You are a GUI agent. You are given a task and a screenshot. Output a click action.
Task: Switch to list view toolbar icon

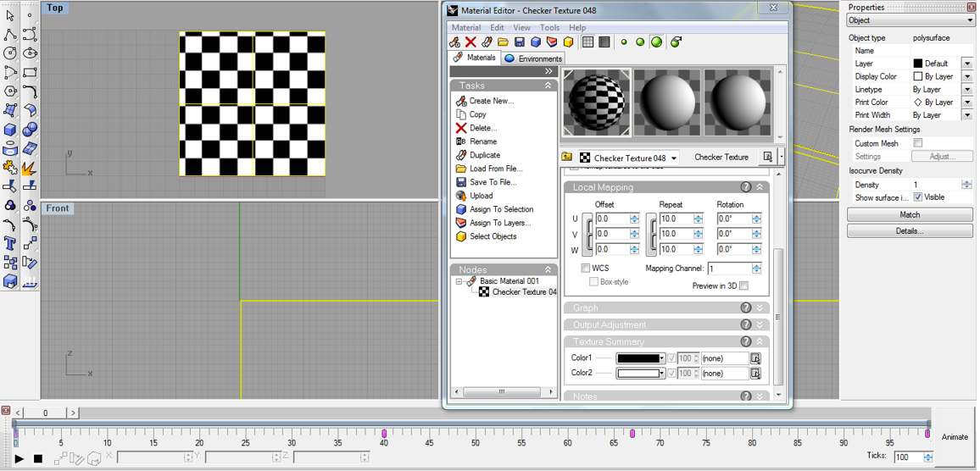pos(604,42)
